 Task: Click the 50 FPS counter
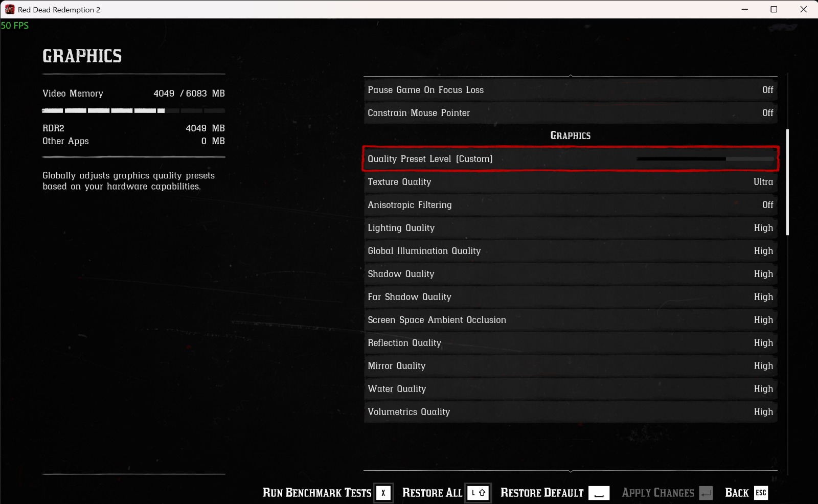15,26
